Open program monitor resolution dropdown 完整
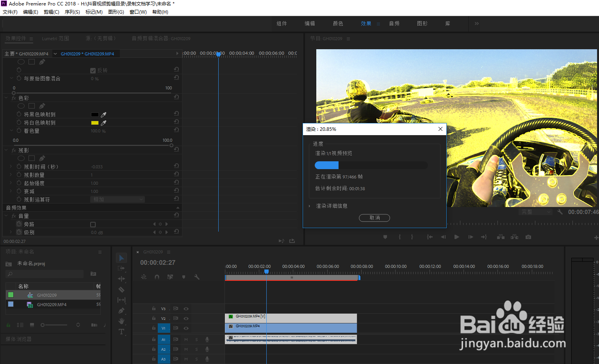This screenshot has width=599, height=364. point(536,212)
